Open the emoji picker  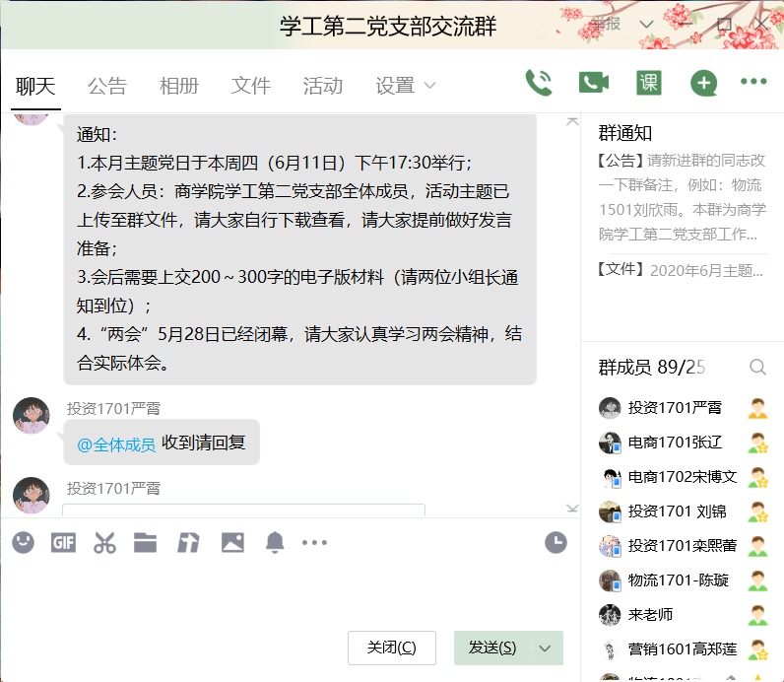23,542
